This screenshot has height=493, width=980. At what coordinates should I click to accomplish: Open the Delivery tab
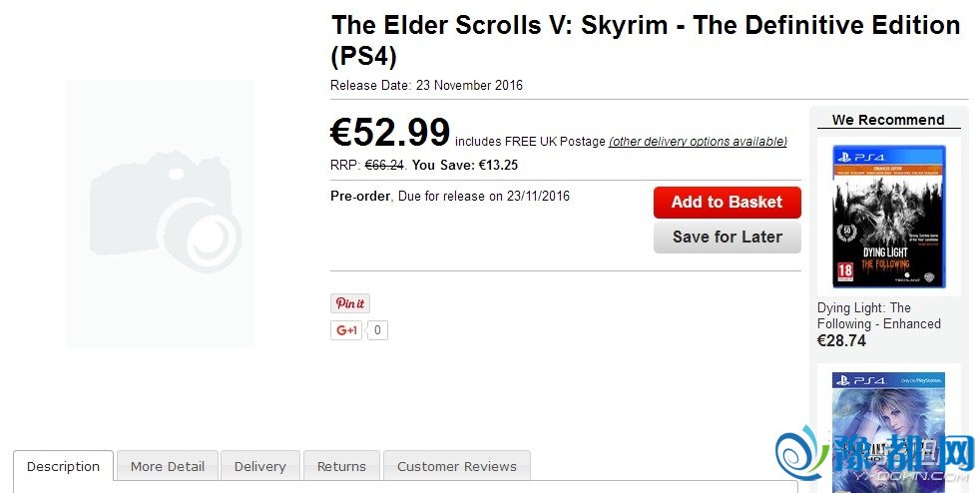coord(259,466)
